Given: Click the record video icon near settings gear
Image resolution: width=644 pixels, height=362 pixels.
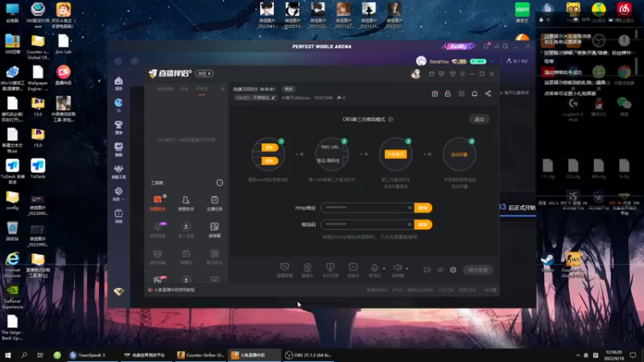Looking at the screenshot, I should pos(427,269).
